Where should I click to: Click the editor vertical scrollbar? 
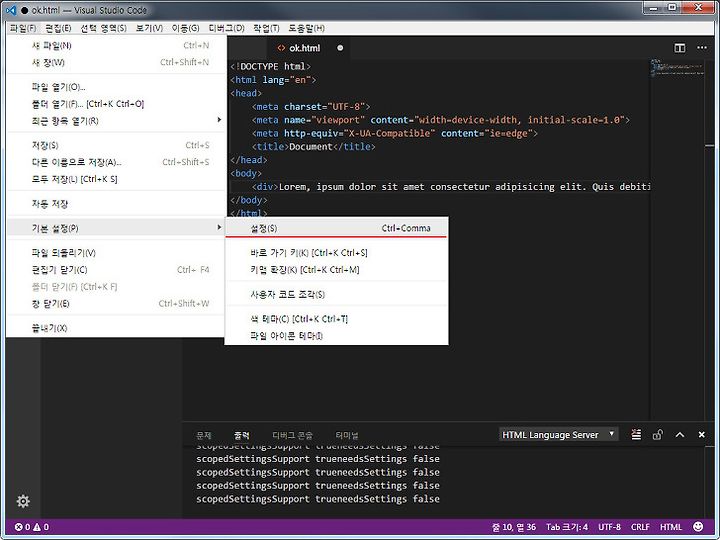pos(710,239)
